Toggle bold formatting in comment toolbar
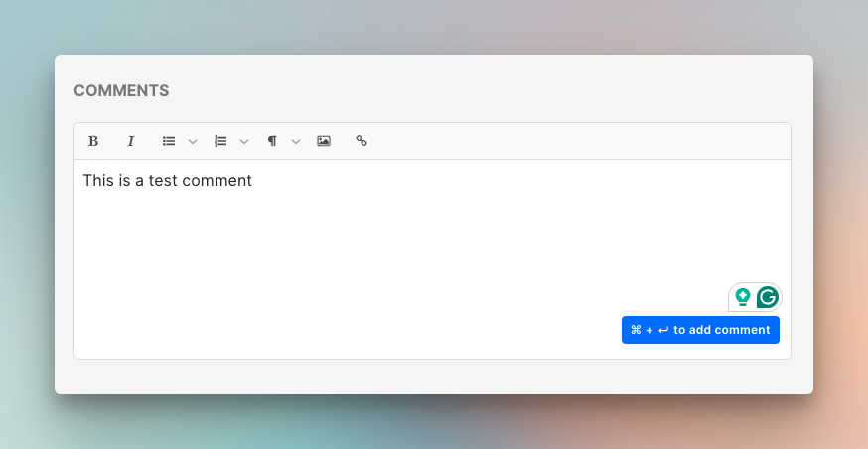The image size is (868, 449). pos(93,141)
